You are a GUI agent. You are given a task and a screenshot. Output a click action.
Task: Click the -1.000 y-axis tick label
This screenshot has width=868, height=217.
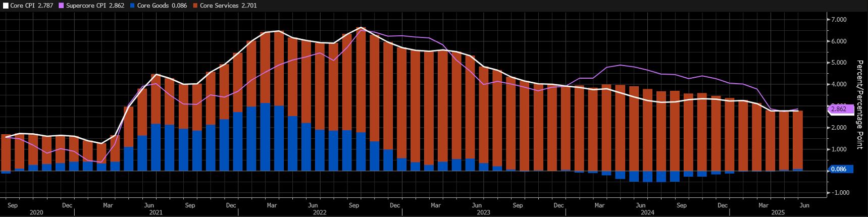click(x=838, y=193)
